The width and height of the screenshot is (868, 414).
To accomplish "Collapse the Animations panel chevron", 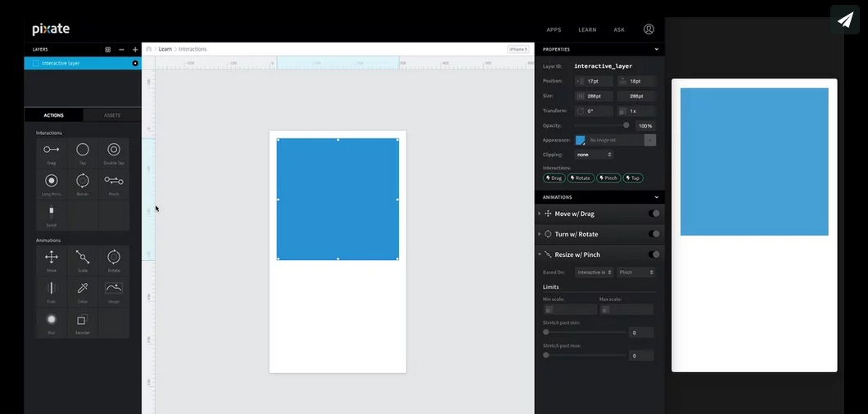I will pyautogui.click(x=657, y=197).
